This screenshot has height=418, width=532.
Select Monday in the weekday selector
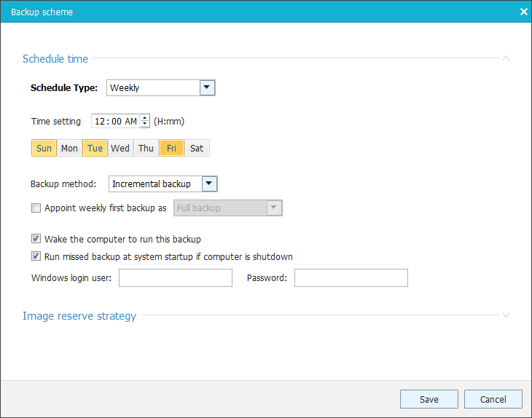69,148
